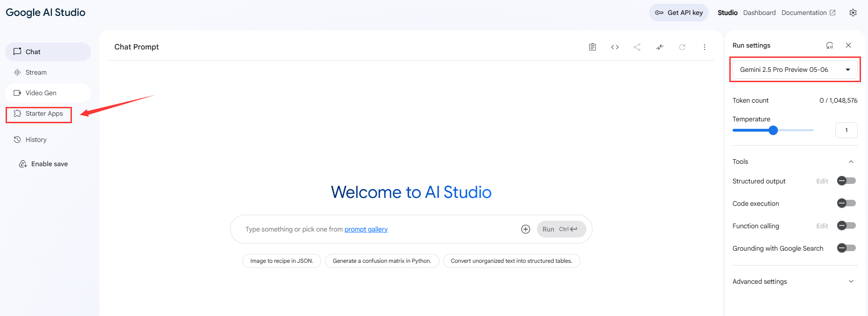
Task: Click the plus insert media icon
Action: pyautogui.click(x=526, y=229)
